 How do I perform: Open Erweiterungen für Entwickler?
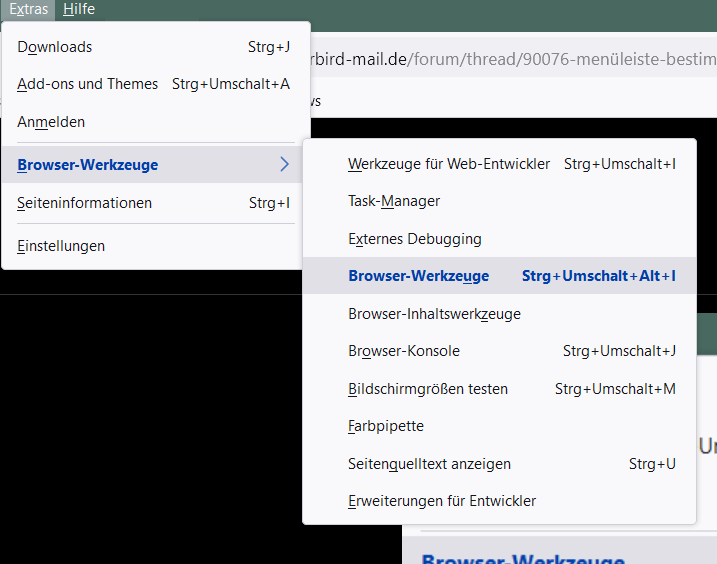[x=442, y=501]
